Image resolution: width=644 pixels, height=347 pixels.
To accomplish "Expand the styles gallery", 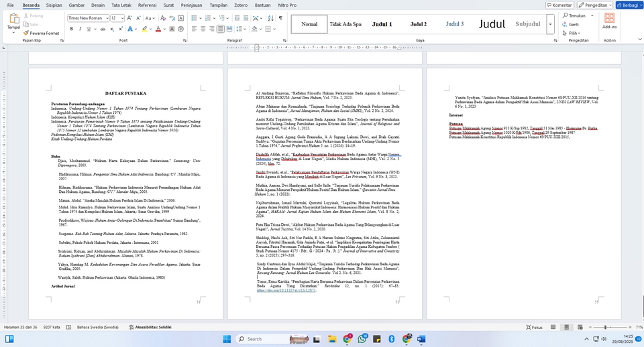I will (553, 31).
